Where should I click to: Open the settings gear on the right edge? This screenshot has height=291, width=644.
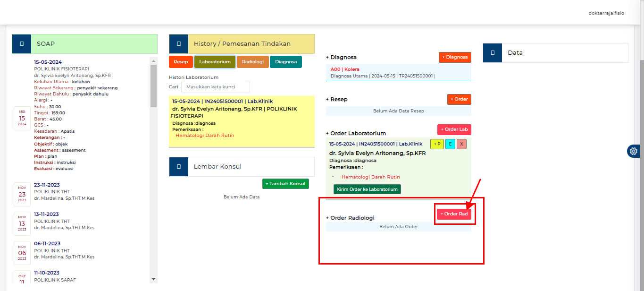634,151
